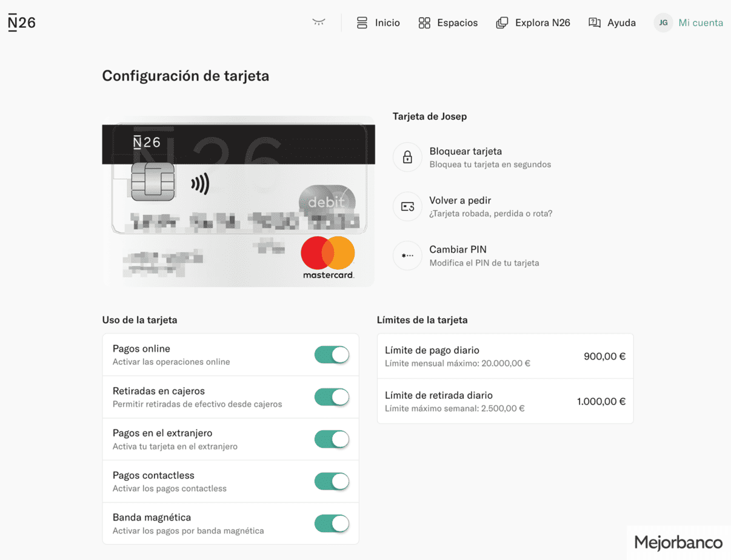Click 'Modifica el PIN de tu tarjeta' subtitle

click(x=484, y=263)
